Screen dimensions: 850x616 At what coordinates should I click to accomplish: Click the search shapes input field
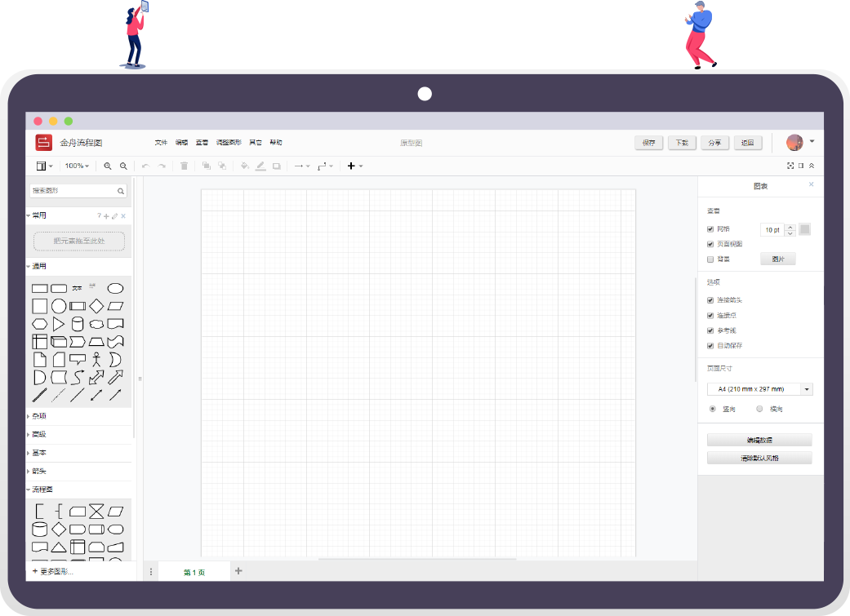(73, 190)
